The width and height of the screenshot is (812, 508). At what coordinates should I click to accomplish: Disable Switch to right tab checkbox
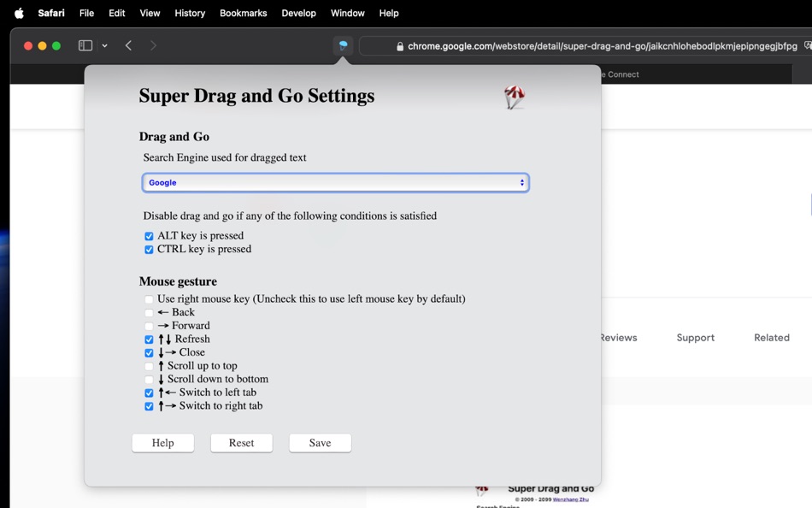[149, 406]
